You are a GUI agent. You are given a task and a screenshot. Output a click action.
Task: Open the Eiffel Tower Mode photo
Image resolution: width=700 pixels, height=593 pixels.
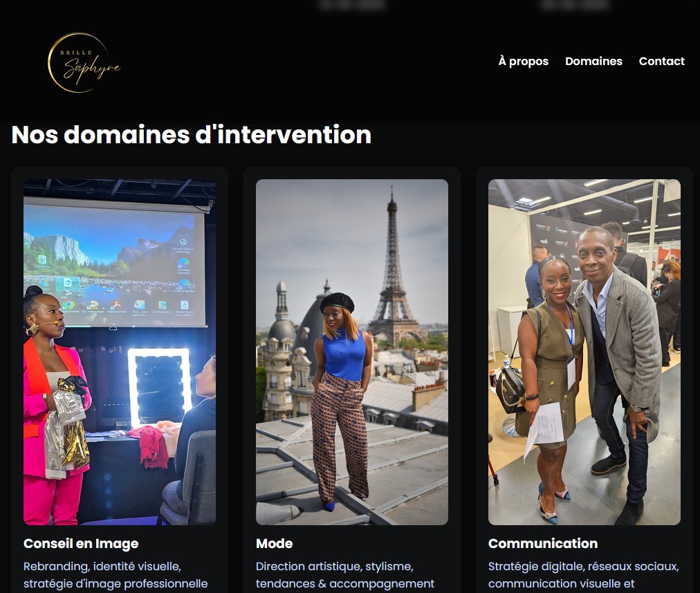[352, 352]
